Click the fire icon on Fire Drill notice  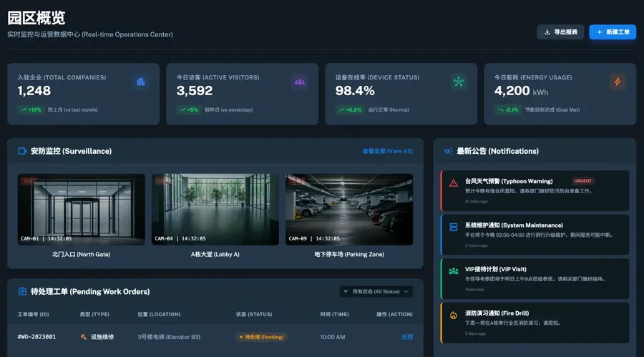tap(453, 315)
